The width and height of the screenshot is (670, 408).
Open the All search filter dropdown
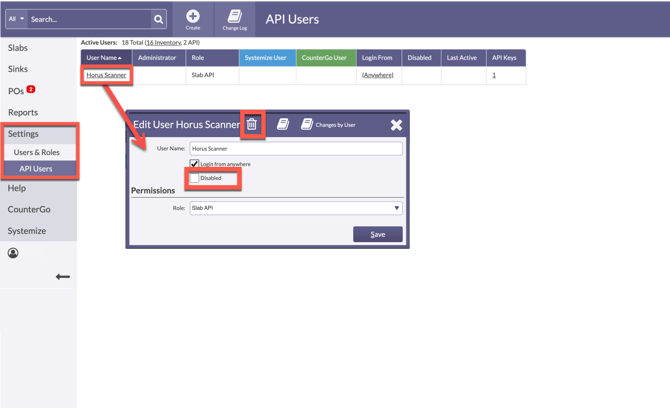[x=16, y=19]
